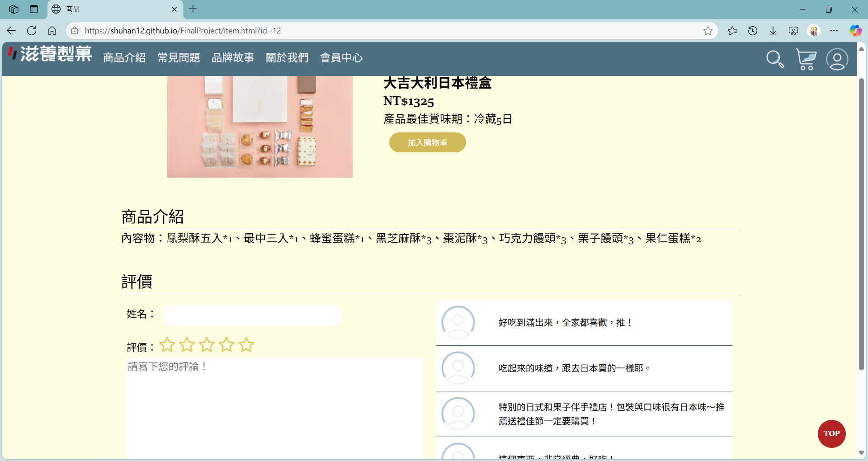The image size is (868, 461).
Task: Select the first rating star
Action: pos(167,345)
